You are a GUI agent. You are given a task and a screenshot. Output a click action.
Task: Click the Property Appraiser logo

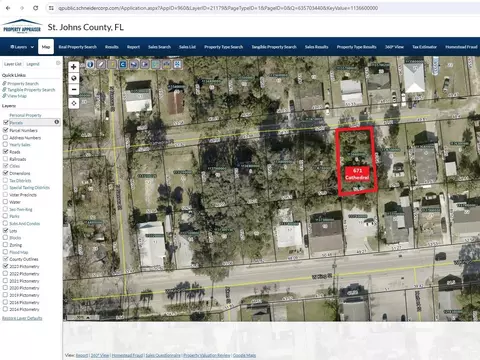[22, 27]
